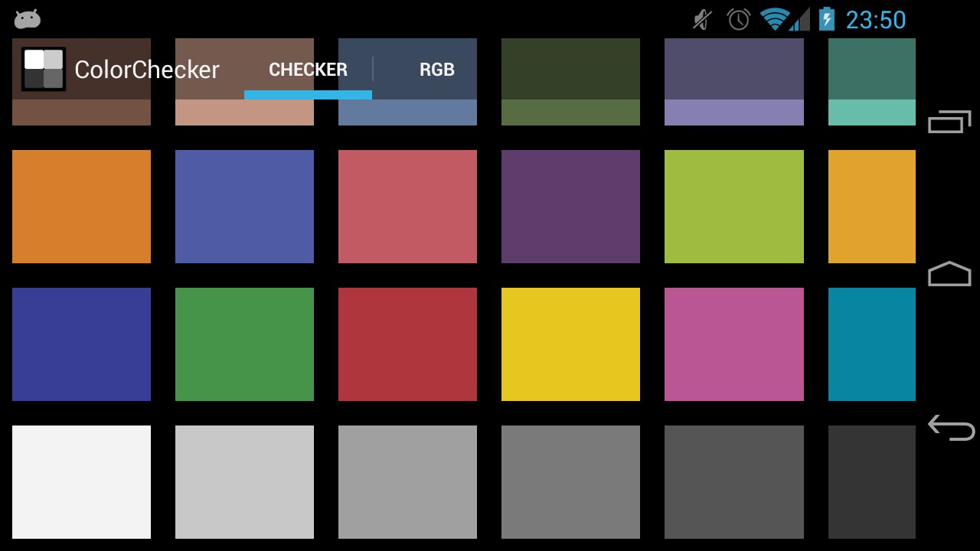980x551 pixels.
Task: Tap the Android recent apps button
Action: [x=949, y=122]
